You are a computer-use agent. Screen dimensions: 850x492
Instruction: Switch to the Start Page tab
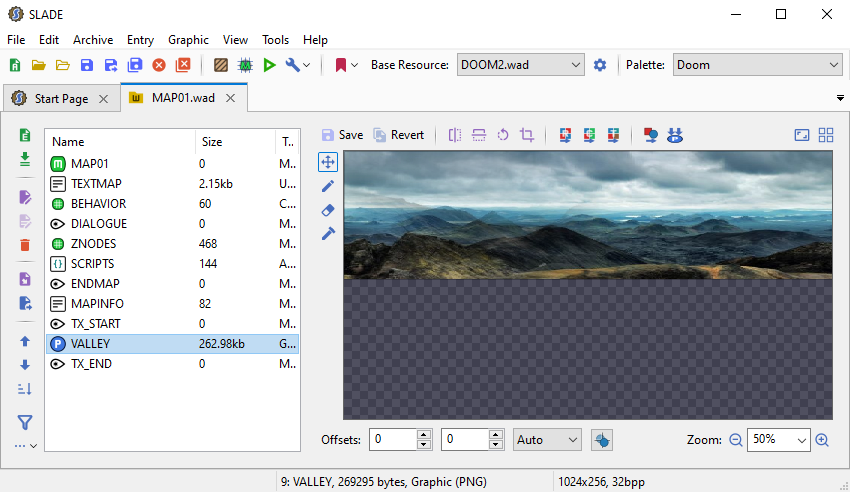click(61, 99)
